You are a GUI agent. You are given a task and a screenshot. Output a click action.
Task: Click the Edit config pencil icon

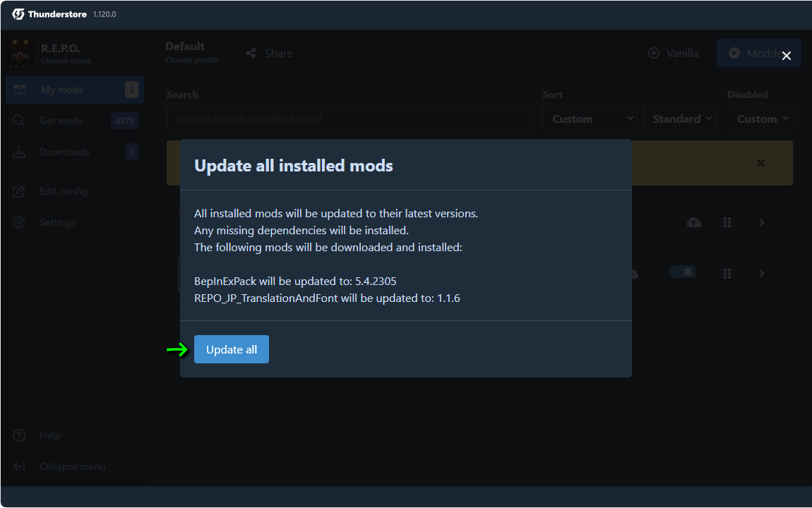(x=19, y=191)
